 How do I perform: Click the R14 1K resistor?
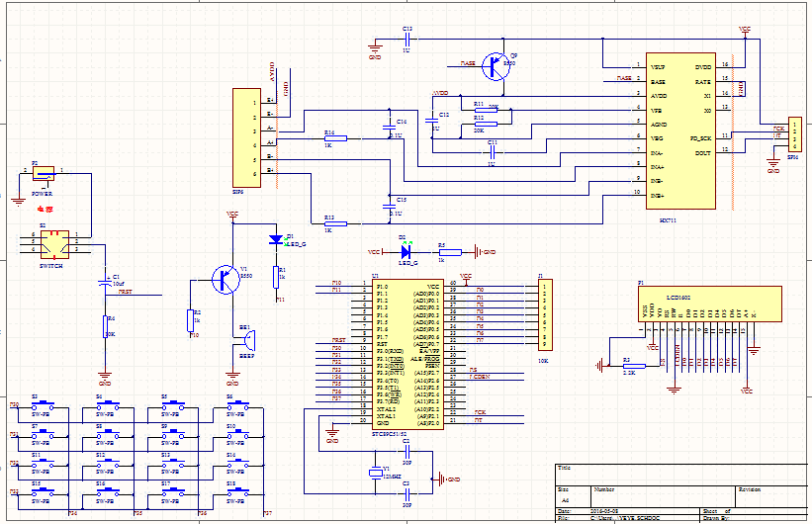click(x=334, y=139)
